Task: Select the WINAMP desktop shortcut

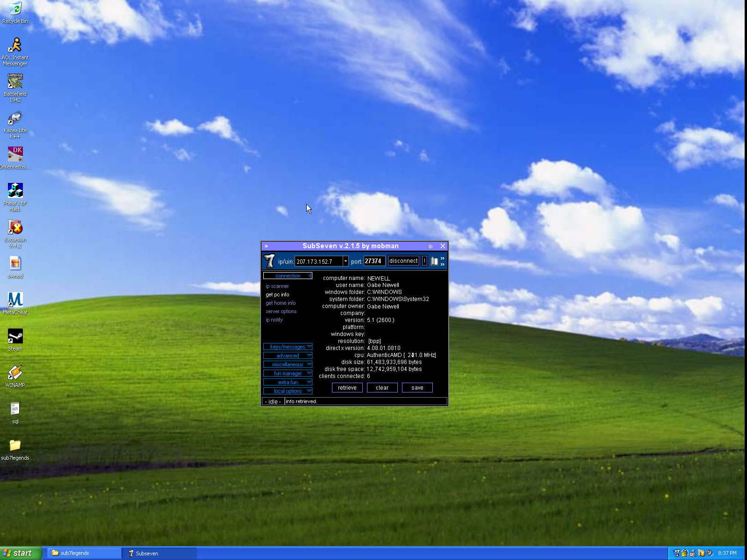Action: click(15, 376)
